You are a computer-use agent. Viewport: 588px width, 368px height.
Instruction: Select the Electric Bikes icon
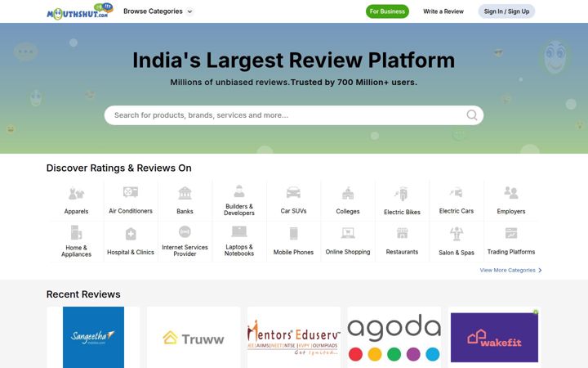tap(402, 194)
